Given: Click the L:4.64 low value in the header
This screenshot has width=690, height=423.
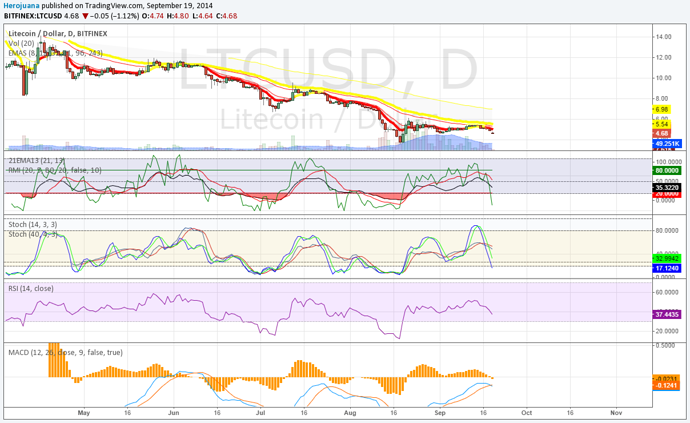Looking at the screenshot, I should tap(203, 16).
